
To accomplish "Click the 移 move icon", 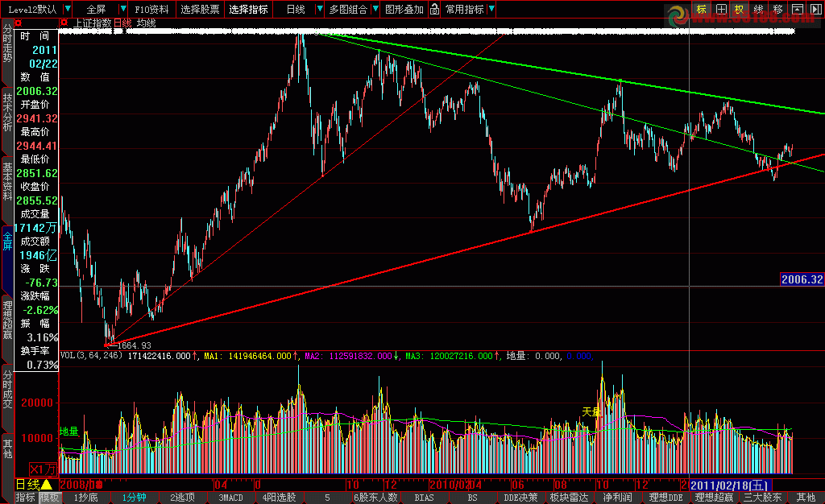I will coord(778,9).
